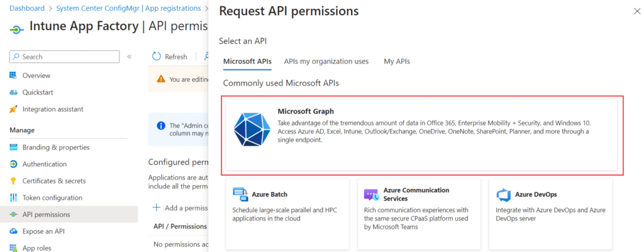Viewport: 644px width, 252px height.
Task: Click the Overview grid icon
Action: [x=14, y=76]
